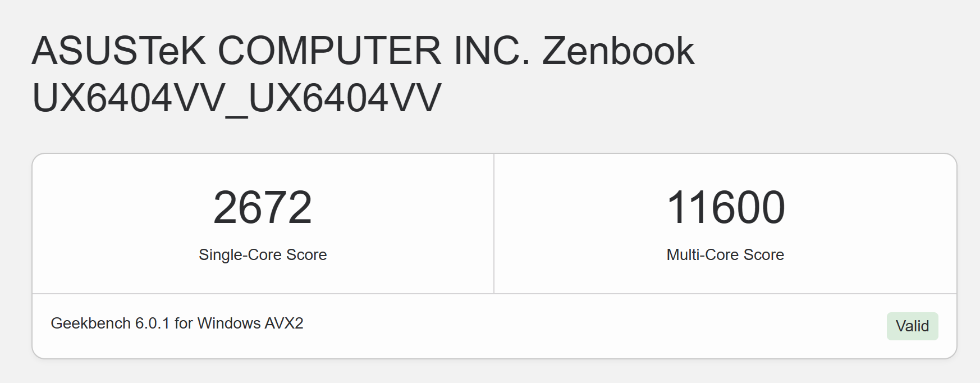This screenshot has height=383, width=980.
Task: Click the 2672 single-core score number
Action: click(x=262, y=208)
